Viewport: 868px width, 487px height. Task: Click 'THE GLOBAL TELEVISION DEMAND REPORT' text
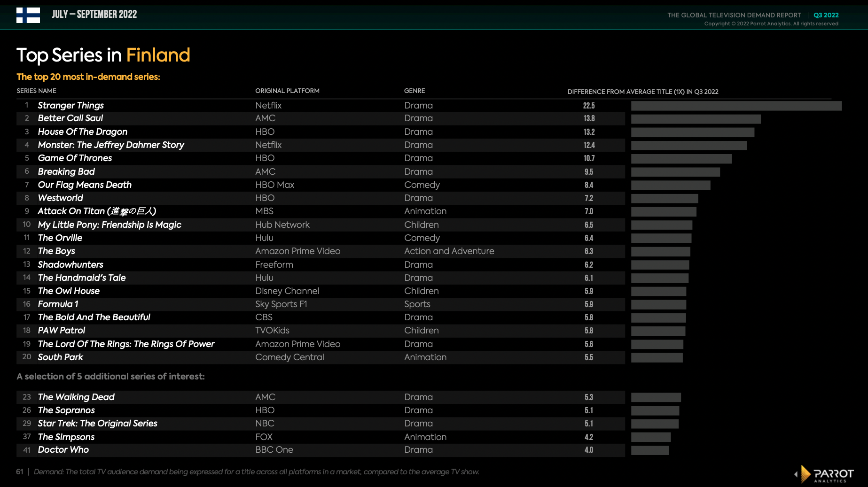click(x=734, y=15)
